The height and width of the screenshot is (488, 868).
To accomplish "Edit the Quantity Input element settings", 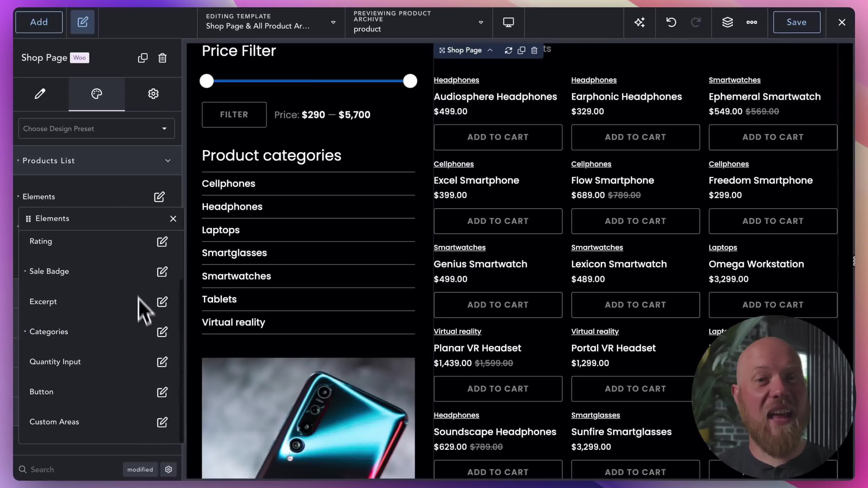I will pos(162,362).
